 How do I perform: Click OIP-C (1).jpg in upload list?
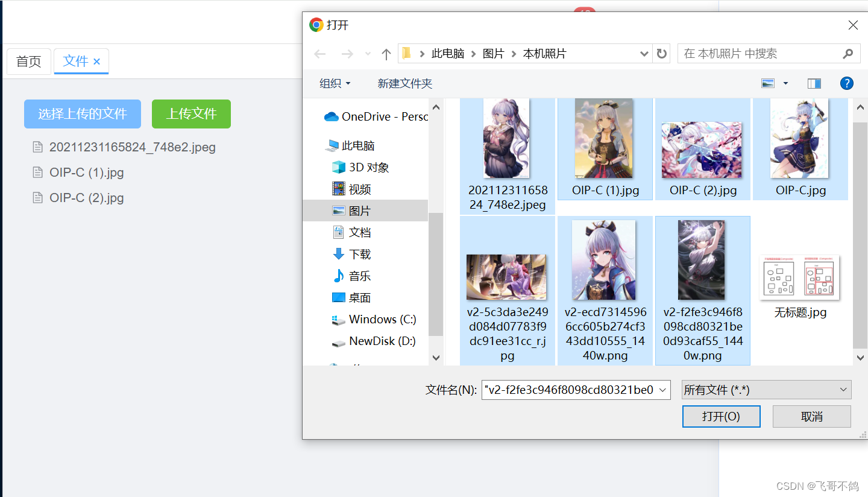(x=87, y=172)
